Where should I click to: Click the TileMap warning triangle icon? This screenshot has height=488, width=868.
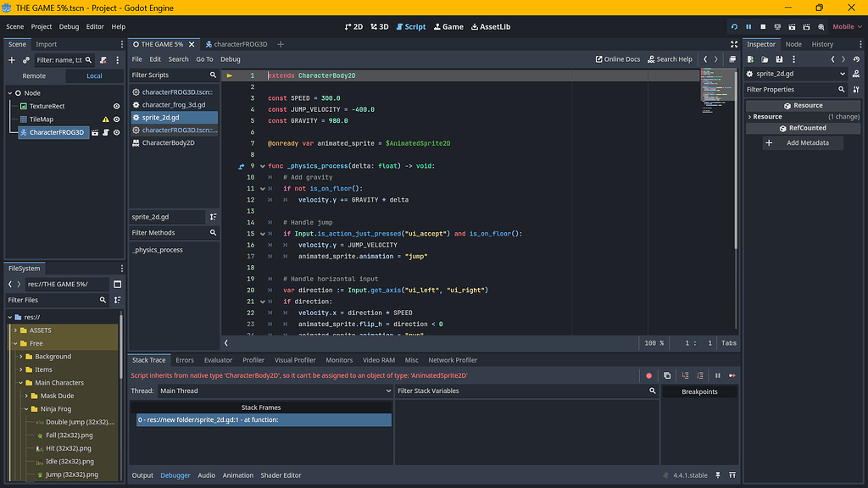(105, 119)
